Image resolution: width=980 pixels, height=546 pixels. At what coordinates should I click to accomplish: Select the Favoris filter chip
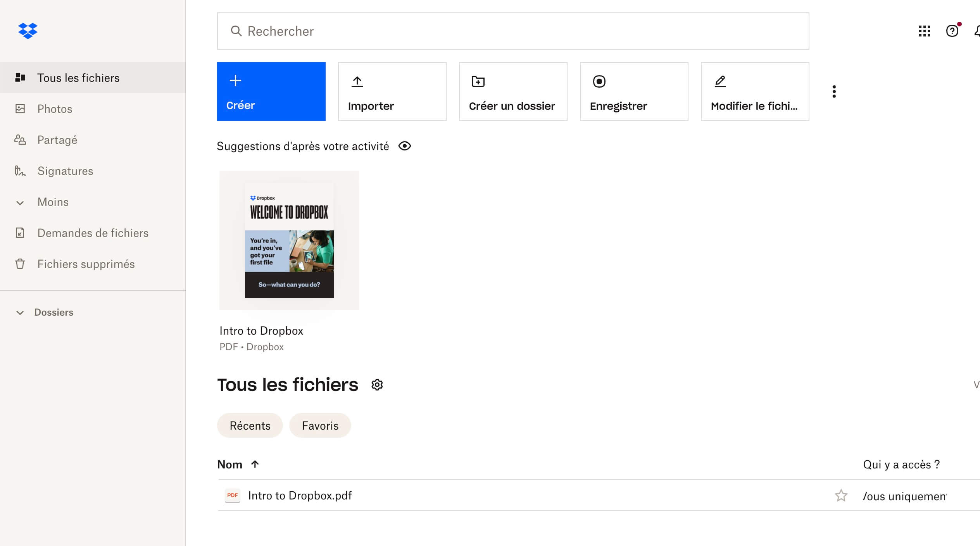(320, 425)
